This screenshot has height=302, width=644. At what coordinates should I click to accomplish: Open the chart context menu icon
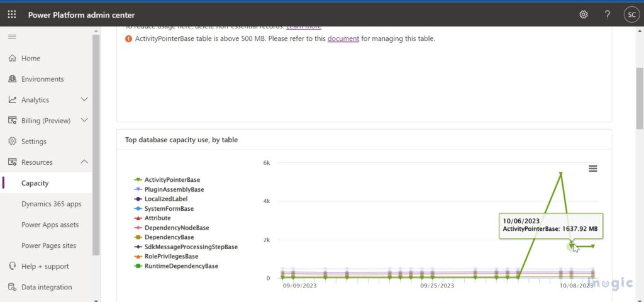click(592, 169)
